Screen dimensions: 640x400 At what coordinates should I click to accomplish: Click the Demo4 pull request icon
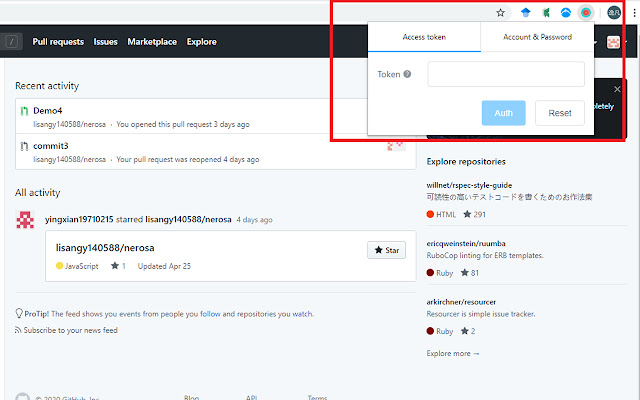click(24, 111)
